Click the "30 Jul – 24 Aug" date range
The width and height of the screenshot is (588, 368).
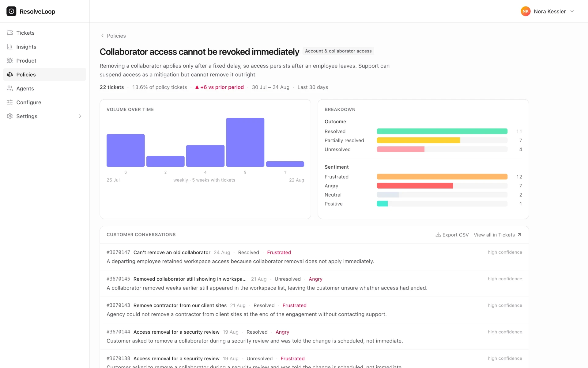pos(270,87)
